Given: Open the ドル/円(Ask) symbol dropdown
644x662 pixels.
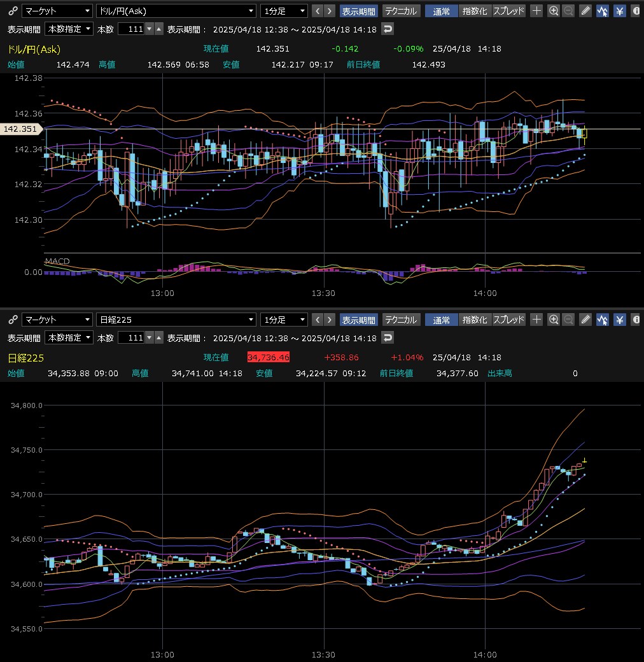Looking at the screenshot, I should (176, 11).
